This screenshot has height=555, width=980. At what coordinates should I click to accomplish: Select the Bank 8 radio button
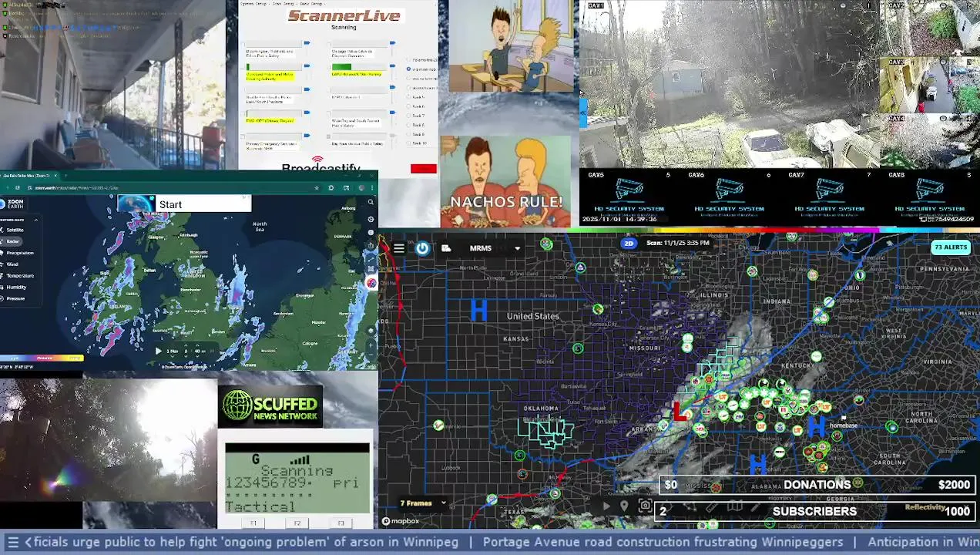click(408, 125)
